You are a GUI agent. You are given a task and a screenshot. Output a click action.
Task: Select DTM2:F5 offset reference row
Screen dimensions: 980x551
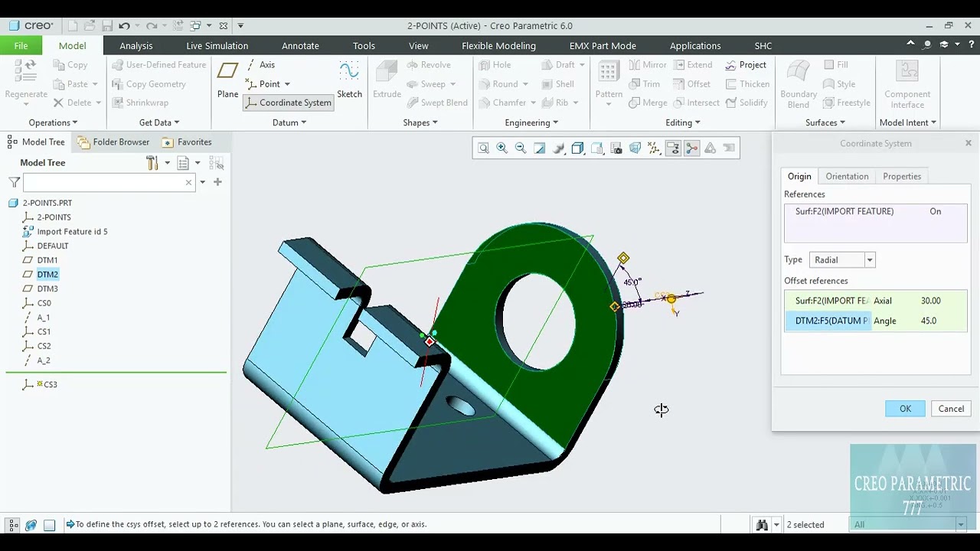875,321
